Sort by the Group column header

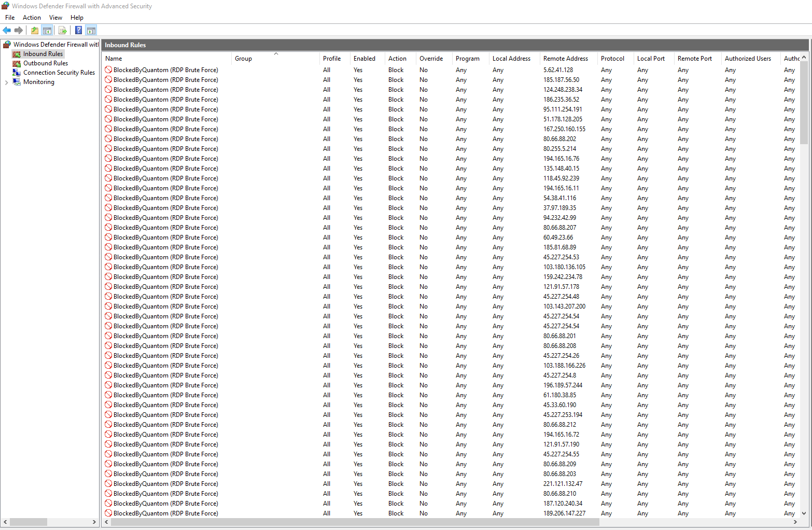point(275,59)
